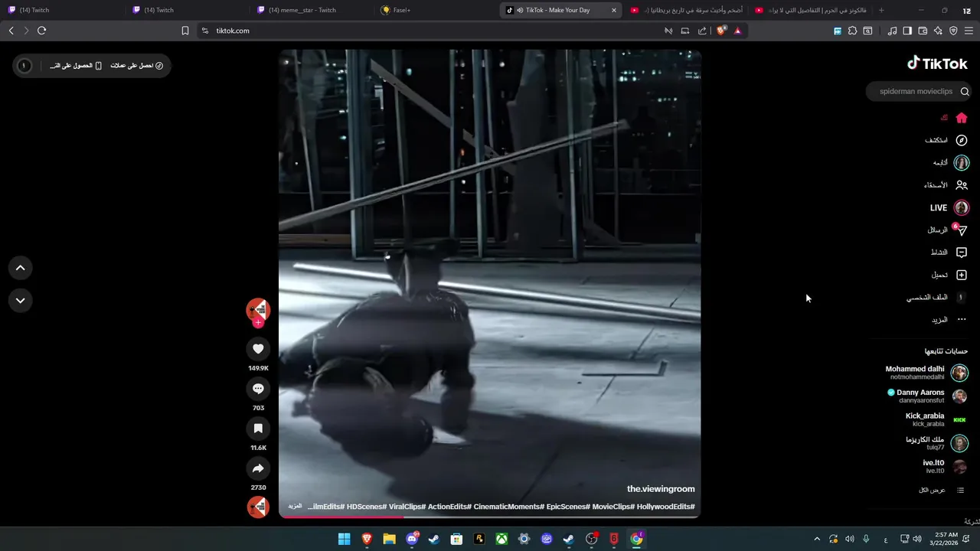Click the #ActionEdits hashtag
The image size is (980, 551).
(x=449, y=507)
